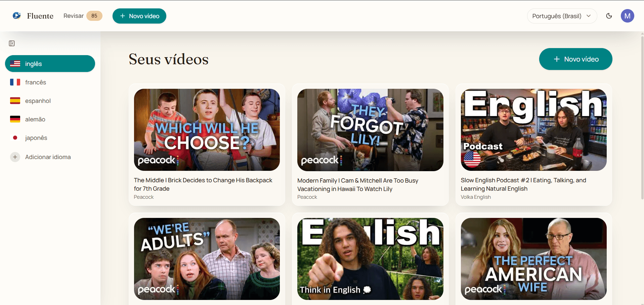Click the Seus vídeos heading
Screen dimensions: 644x305
[x=169, y=59]
